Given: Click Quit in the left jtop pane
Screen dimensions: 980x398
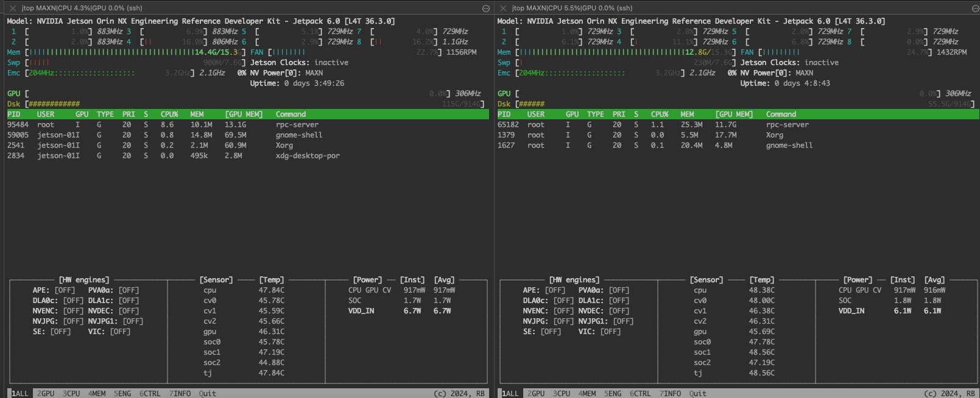Looking at the screenshot, I should (208, 393).
